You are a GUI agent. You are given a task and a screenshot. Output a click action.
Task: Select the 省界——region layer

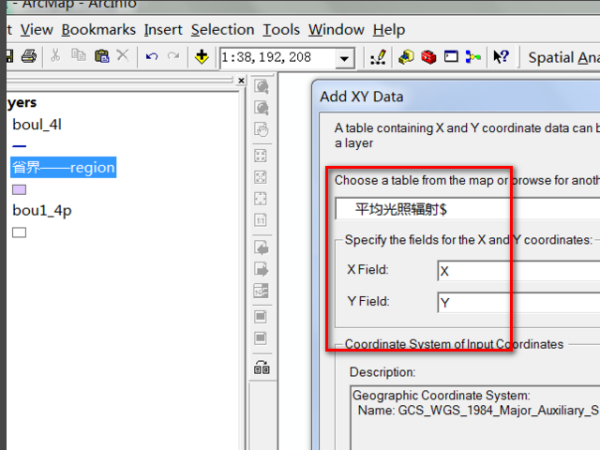[64, 167]
